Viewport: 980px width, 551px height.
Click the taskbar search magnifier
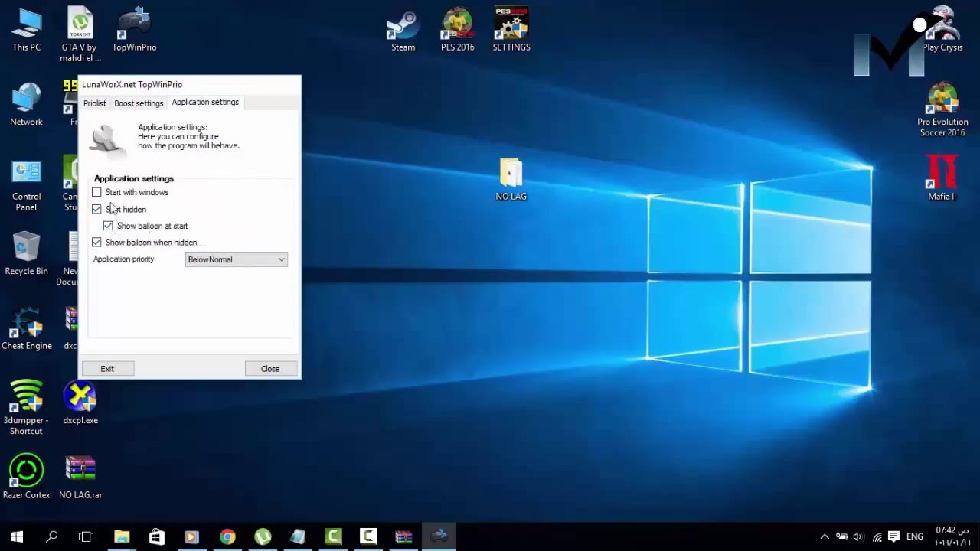tap(51, 536)
